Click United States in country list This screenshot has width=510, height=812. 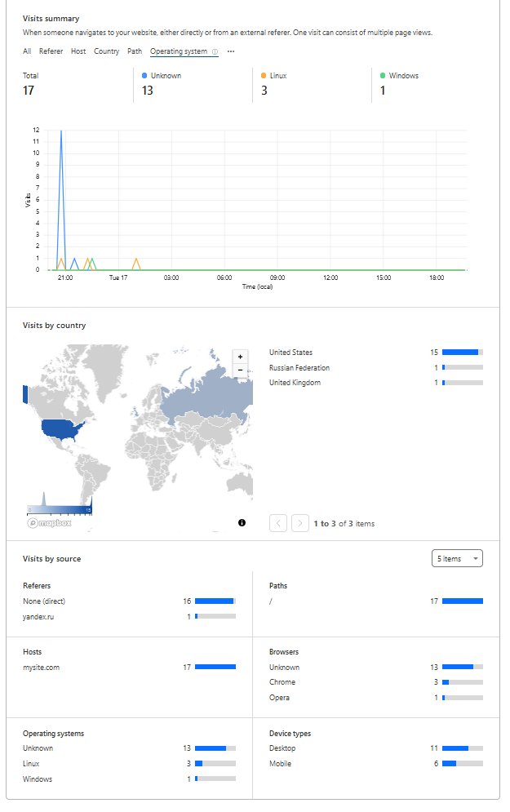click(291, 353)
